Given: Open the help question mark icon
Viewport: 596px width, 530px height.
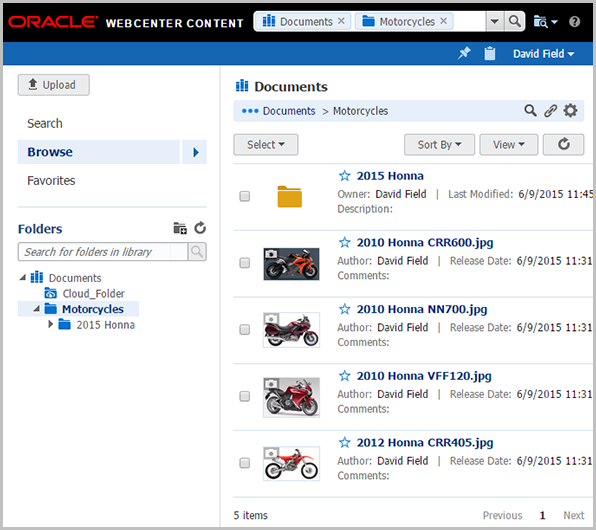Looking at the screenshot, I should [x=574, y=22].
